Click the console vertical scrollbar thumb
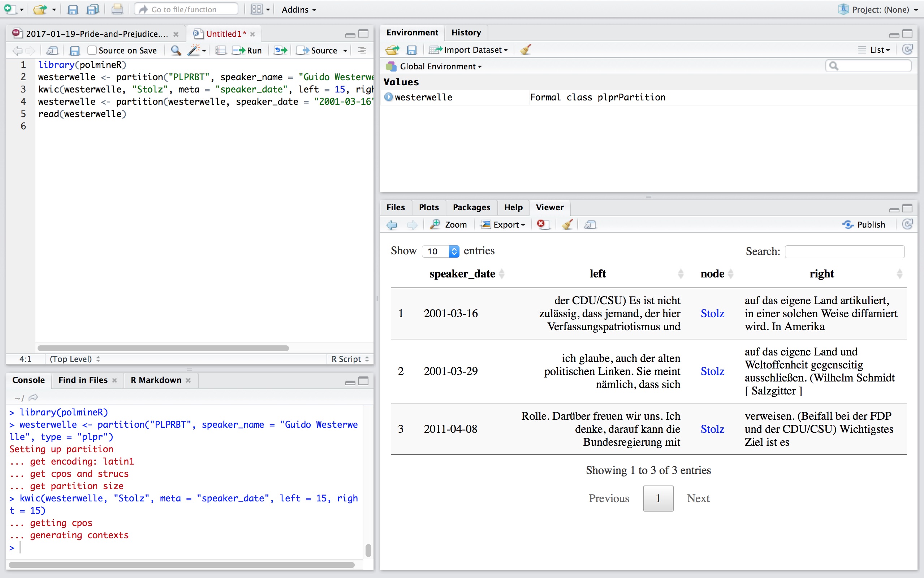The height and width of the screenshot is (578, 924). [x=368, y=551]
